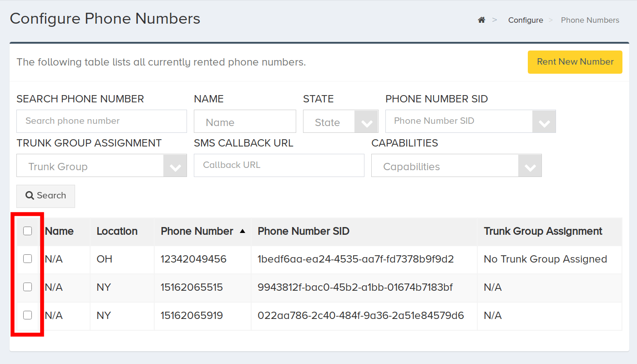Sort table by Name column header
Screen dimensions: 637x364
(x=60, y=231)
